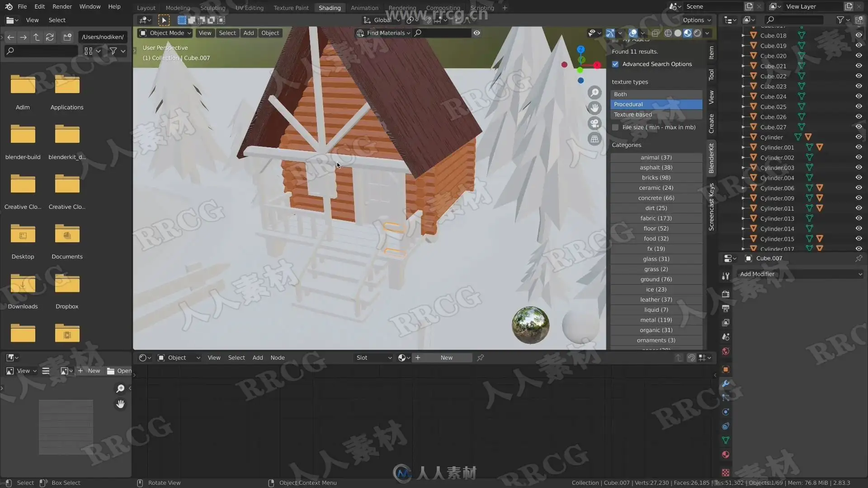Click the pan view hand icon in viewport
The image size is (868, 488).
point(594,108)
